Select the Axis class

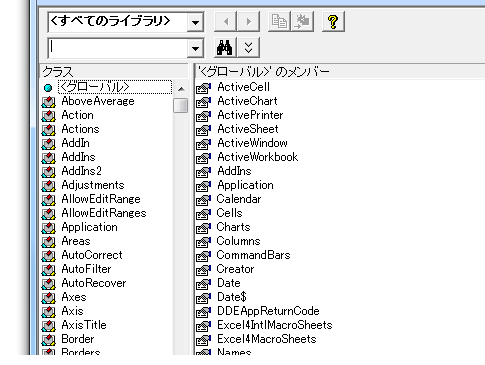pos(72,311)
